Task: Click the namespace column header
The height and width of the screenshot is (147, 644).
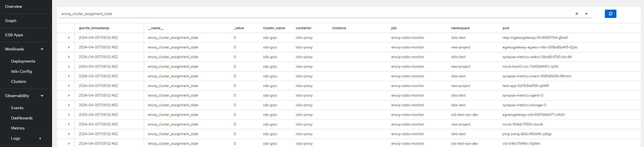Action: point(460,28)
